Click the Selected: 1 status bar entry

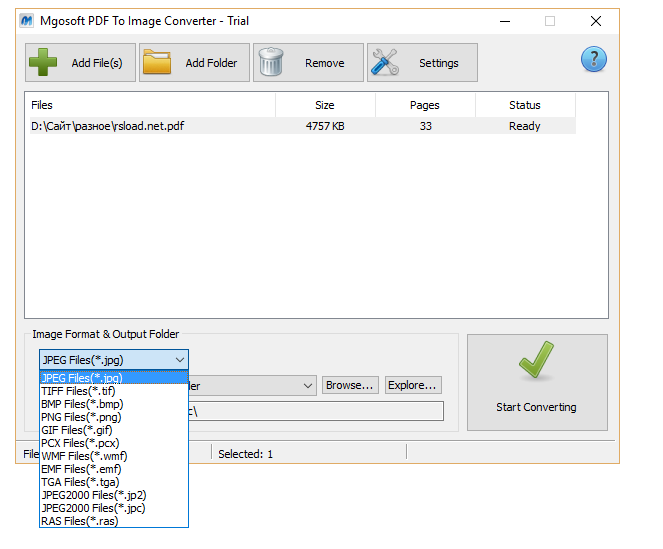tap(245, 454)
